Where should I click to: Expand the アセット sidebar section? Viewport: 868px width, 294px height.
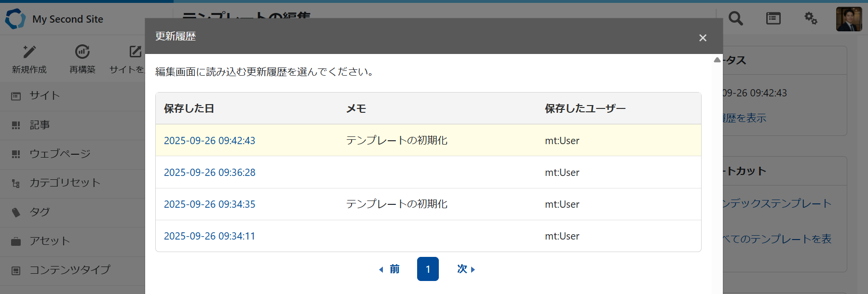point(50,241)
